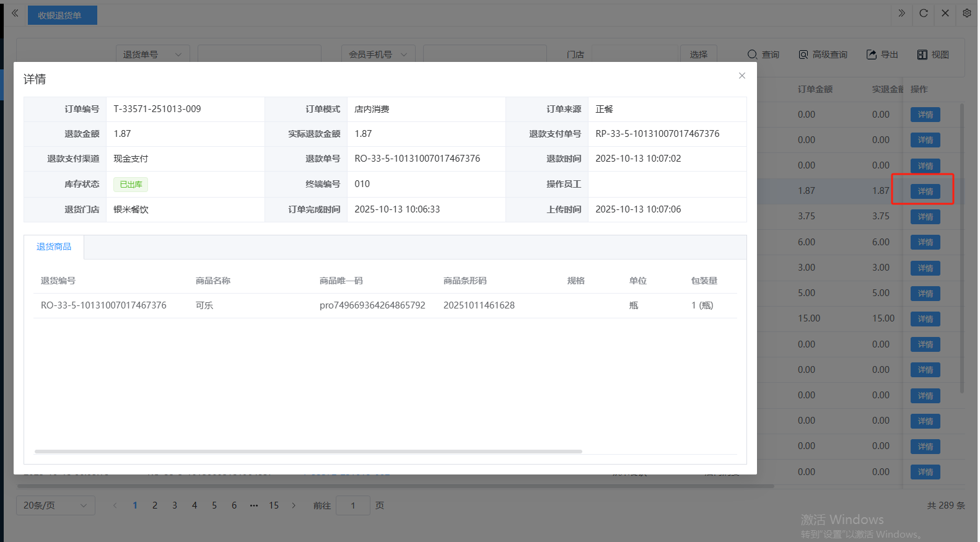Image resolution: width=980 pixels, height=542 pixels.
Task: Select the 收银退货单 page tab
Action: (62, 15)
